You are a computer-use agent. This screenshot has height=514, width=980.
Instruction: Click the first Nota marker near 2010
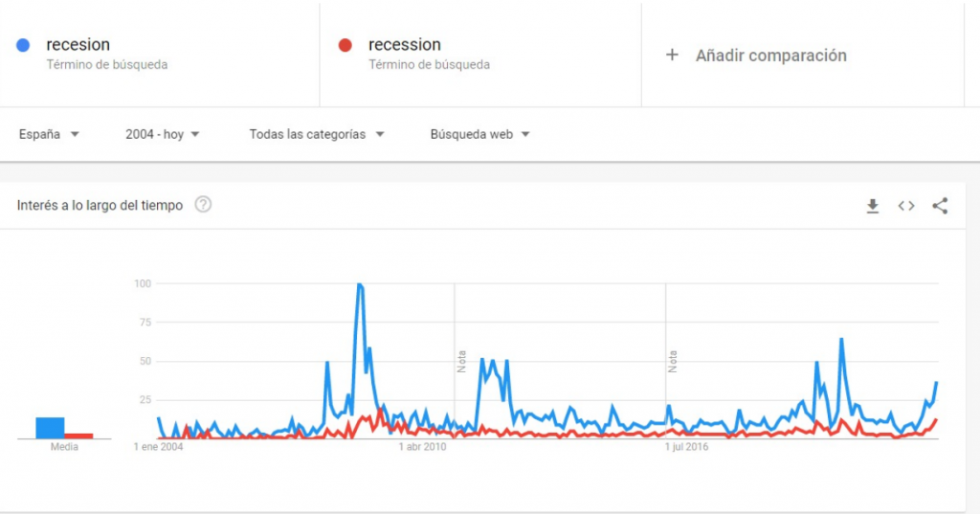[460, 361]
